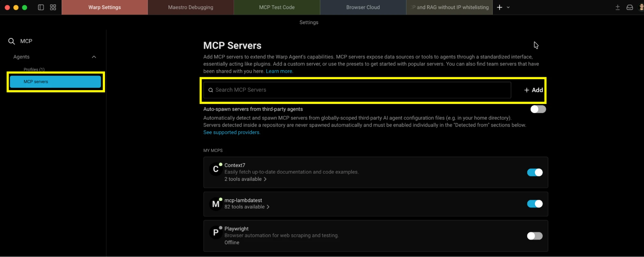Open Profiles (1) in sidebar
644x257 pixels.
coord(34,69)
